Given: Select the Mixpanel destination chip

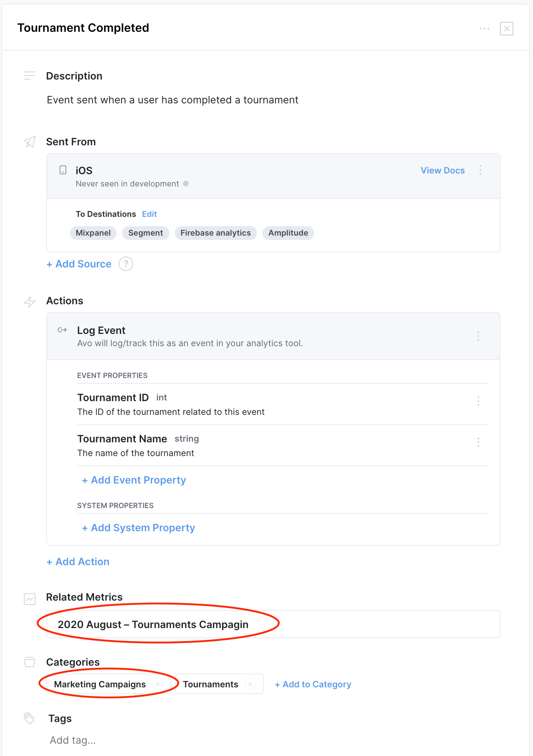Looking at the screenshot, I should point(93,233).
